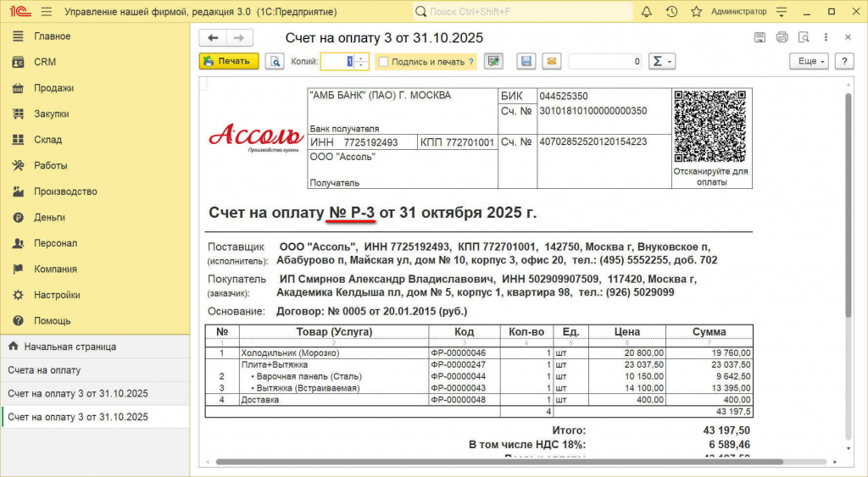868x477 pixels.
Task: Click the QR code for payment
Action: coord(710,127)
